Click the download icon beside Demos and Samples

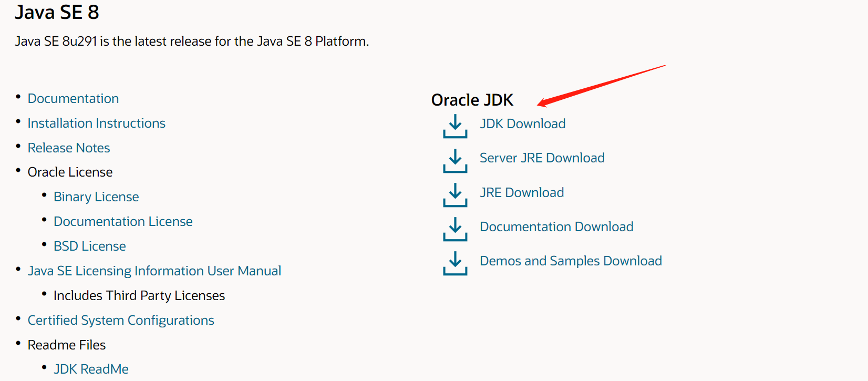tap(455, 263)
